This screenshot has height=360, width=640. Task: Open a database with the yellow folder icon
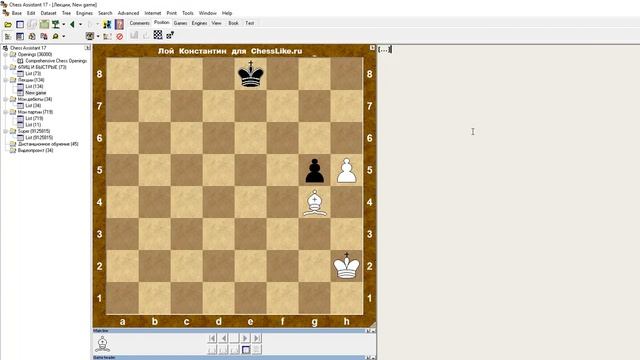coord(8,24)
